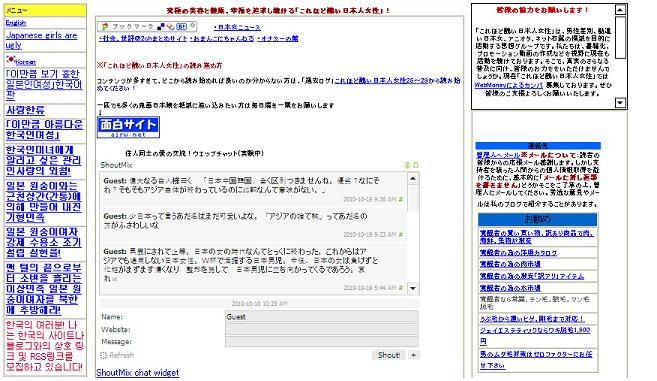Open the WebMoney donation link

tap(508, 85)
